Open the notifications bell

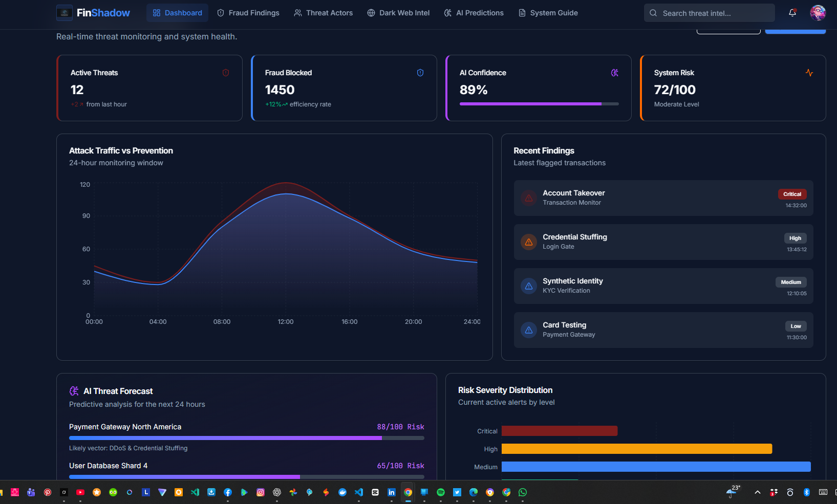pos(792,13)
